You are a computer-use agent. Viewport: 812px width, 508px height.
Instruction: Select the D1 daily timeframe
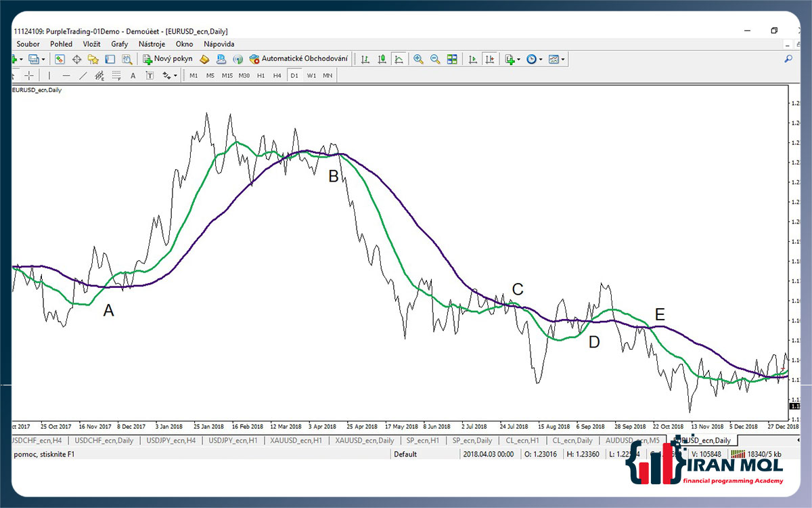[294, 75]
